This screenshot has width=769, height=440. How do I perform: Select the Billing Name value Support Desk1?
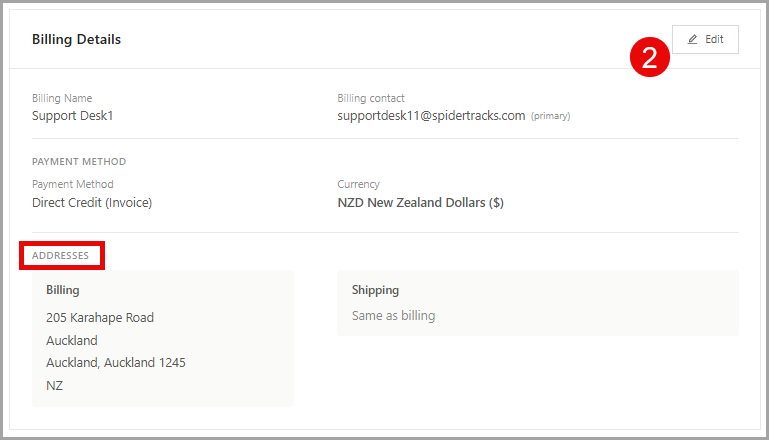point(73,116)
